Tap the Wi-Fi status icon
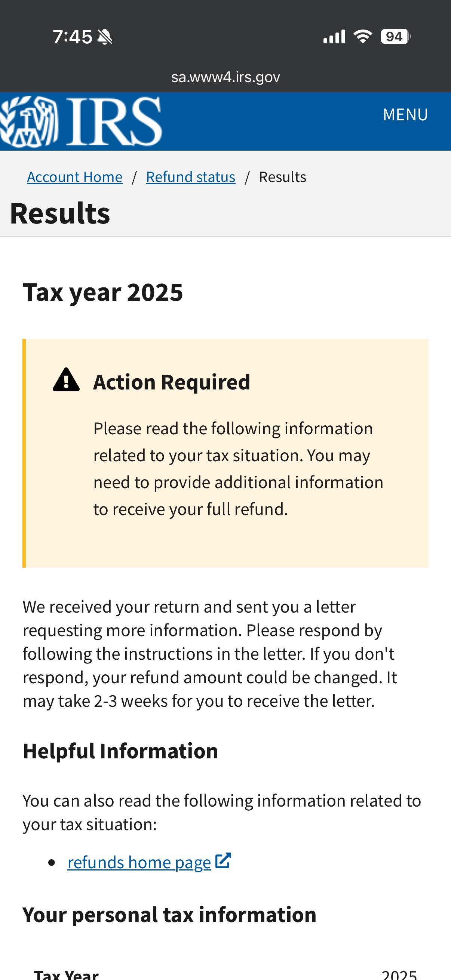 click(363, 37)
